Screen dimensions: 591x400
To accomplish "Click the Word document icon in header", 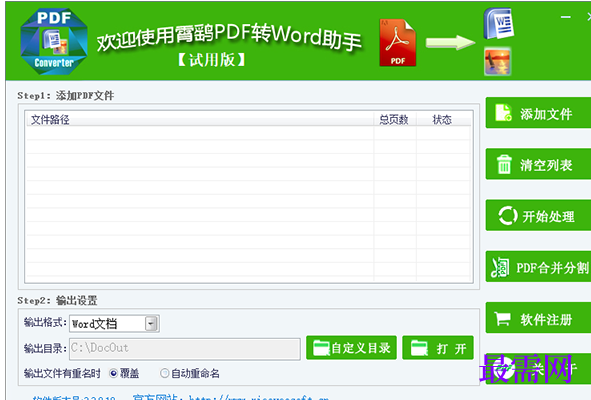I will click(x=499, y=24).
